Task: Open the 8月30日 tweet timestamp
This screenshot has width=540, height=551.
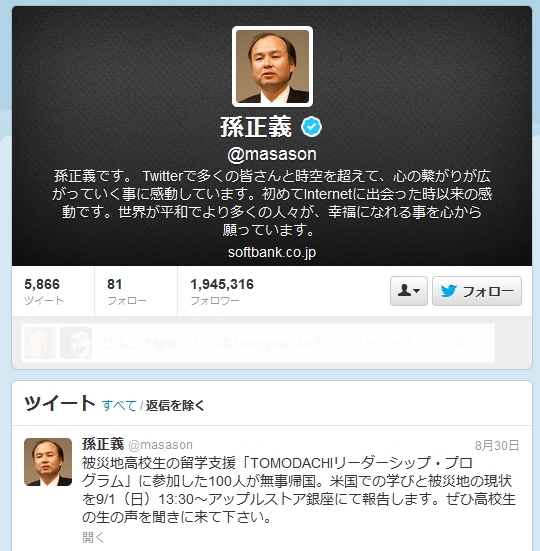Action: 497,446
